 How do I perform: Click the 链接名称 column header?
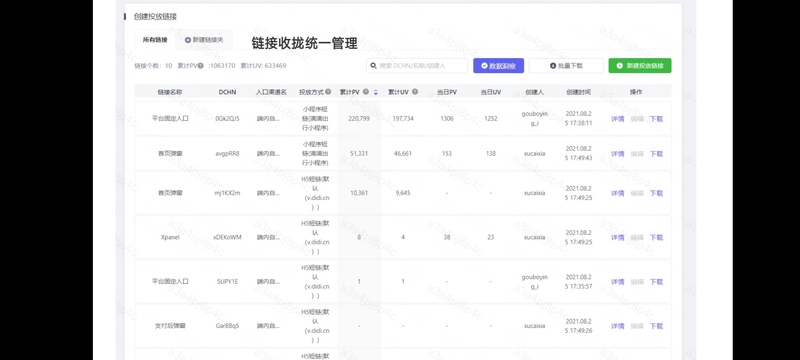[170, 92]
